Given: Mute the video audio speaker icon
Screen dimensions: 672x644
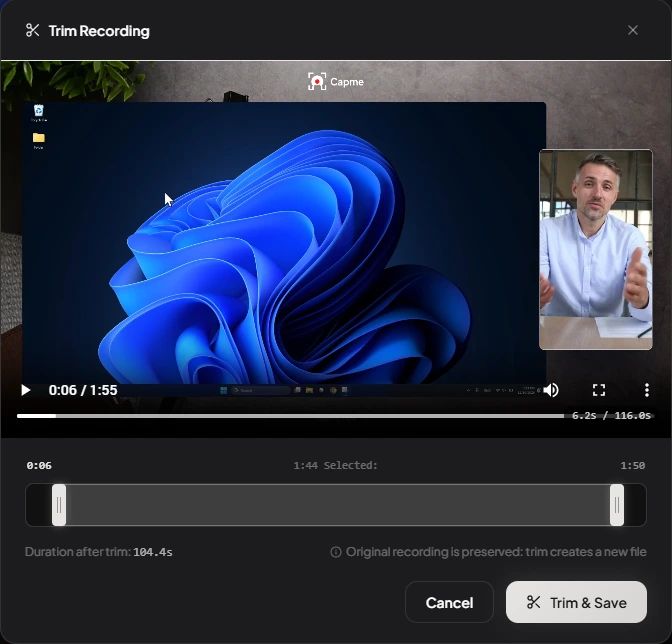Looking at the screenshot, I should pos(551,390).
